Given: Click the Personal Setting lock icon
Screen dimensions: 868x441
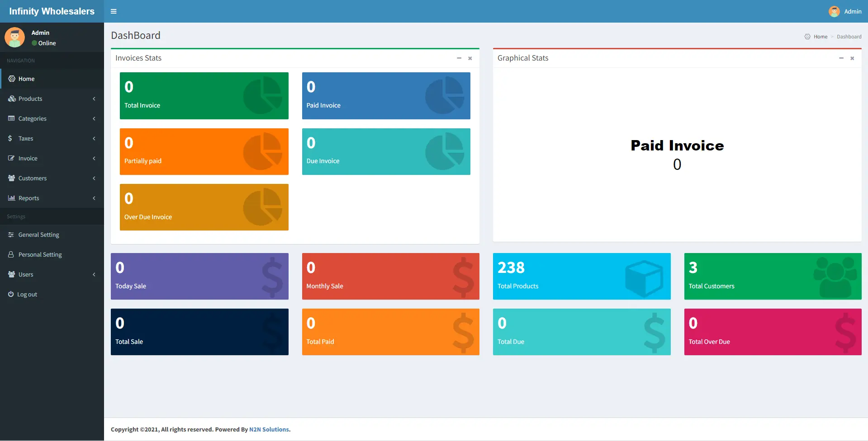Looking at the screenshot, I should (x=11, y=254).
